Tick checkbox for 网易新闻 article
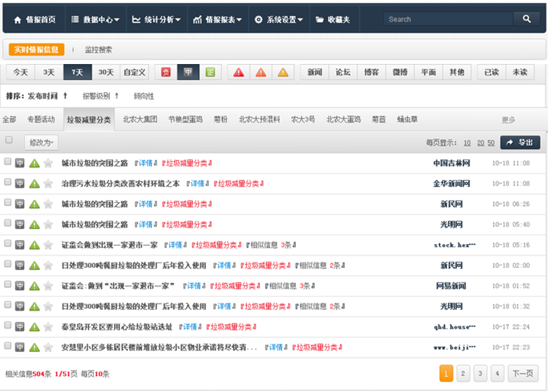Viewport: 548px width, 392px height. tap(8, 284)
